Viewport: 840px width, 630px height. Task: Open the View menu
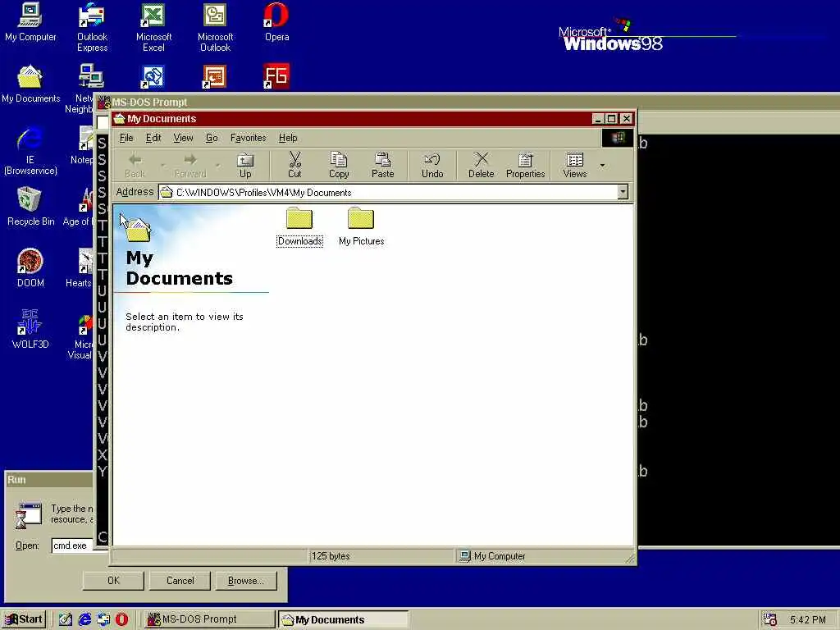(x=183, y=138)
